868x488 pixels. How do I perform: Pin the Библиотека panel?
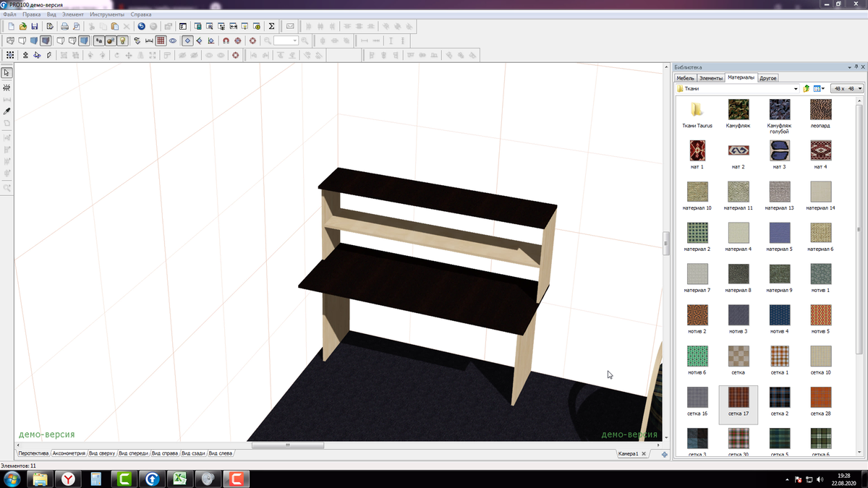click(856, 67)
